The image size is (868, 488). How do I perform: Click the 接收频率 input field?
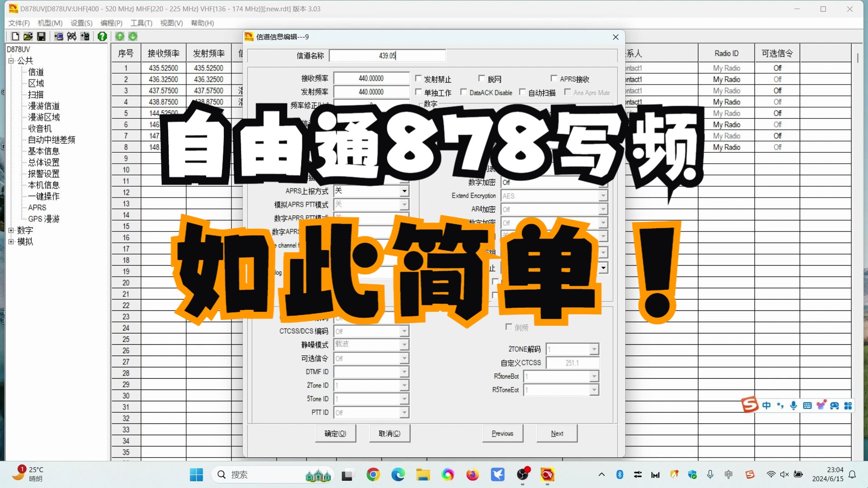click(371, 78)
